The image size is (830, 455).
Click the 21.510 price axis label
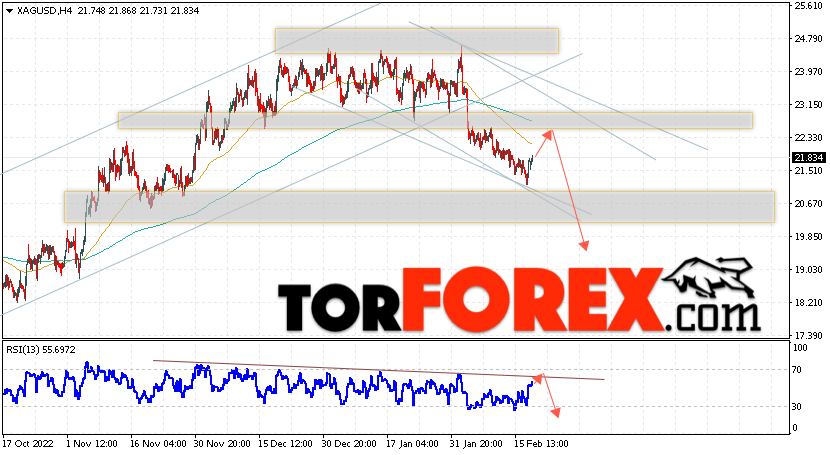pyautogui.click(x=809, y=170)
